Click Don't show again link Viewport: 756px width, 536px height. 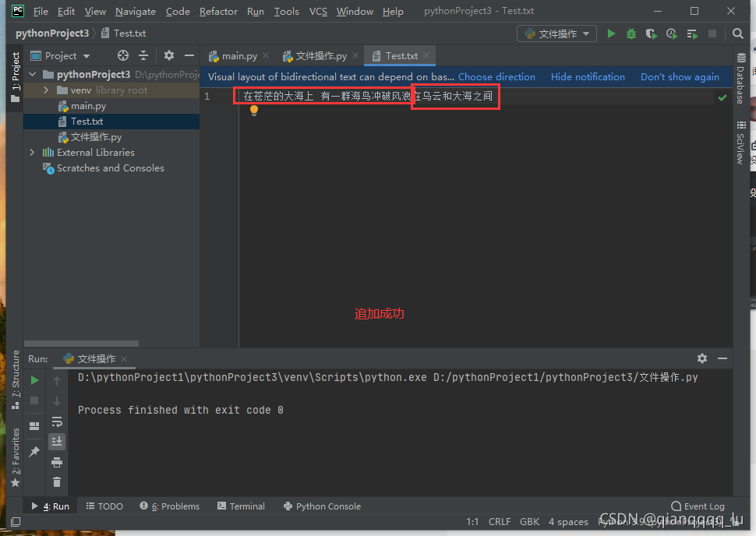click(680, 77)
